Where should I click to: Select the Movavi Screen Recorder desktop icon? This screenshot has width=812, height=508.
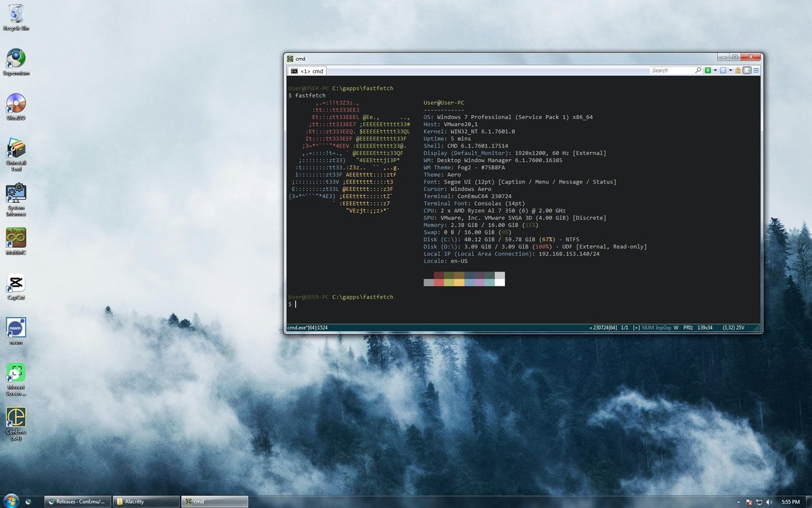(16, 379)
